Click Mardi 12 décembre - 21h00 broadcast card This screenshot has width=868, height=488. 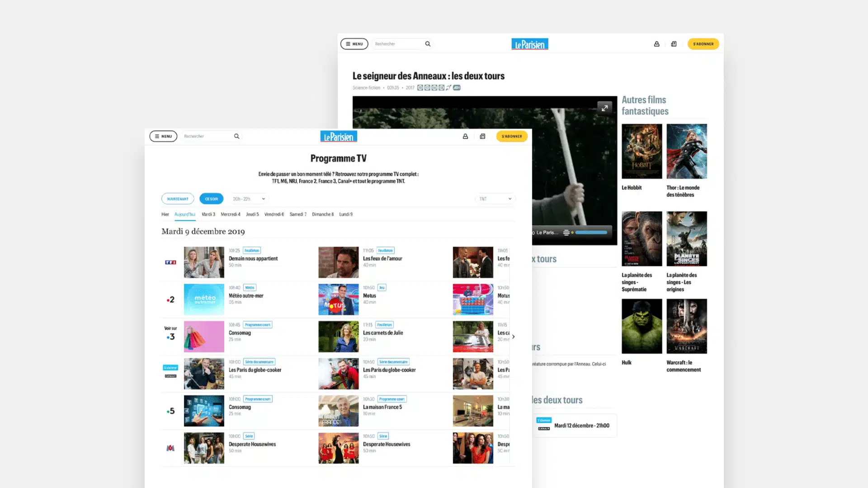575,426
